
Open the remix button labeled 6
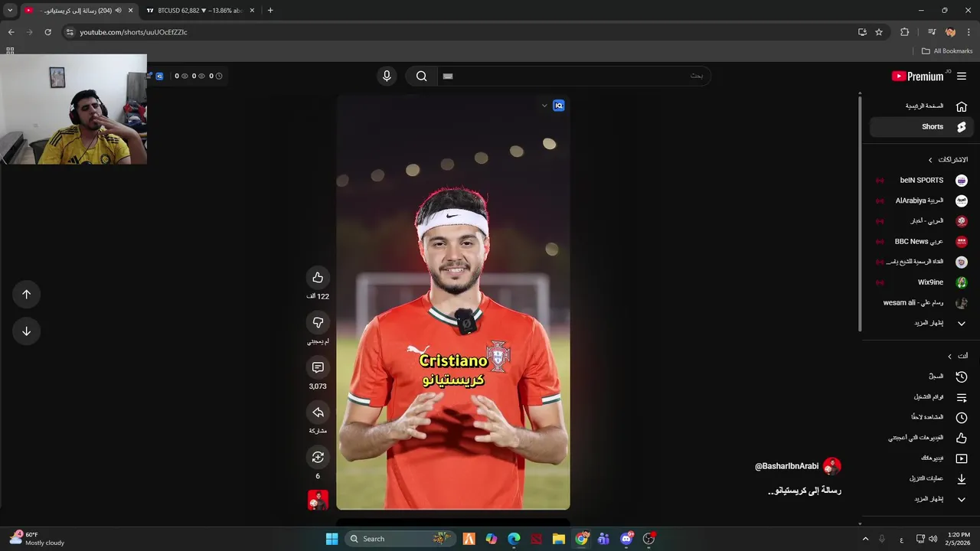pyautogui.click(x=318, y=458)
